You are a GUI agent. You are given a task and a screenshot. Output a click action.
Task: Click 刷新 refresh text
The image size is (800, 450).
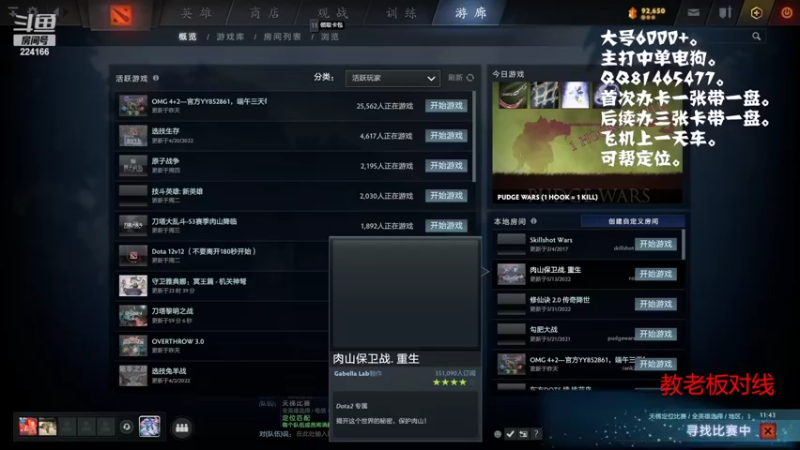(455, 78)
